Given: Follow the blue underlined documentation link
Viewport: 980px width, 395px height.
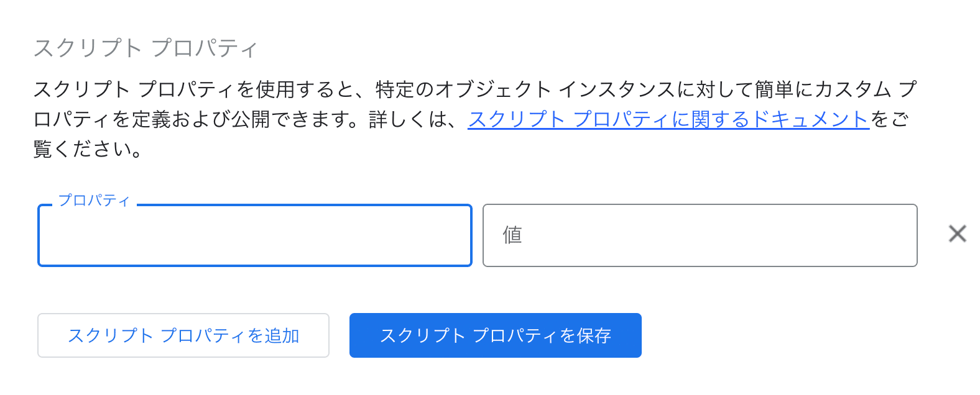Looking at the screenshot, I should 668,119.
